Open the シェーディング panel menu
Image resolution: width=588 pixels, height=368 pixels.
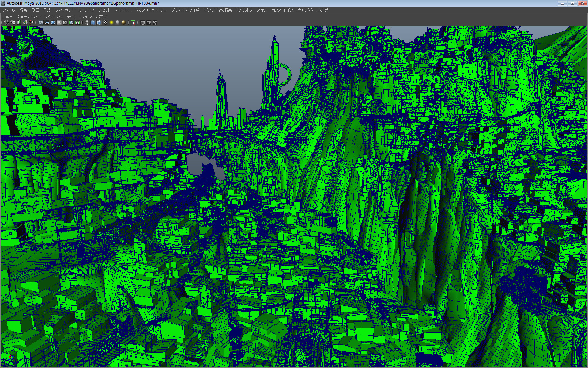28,17
